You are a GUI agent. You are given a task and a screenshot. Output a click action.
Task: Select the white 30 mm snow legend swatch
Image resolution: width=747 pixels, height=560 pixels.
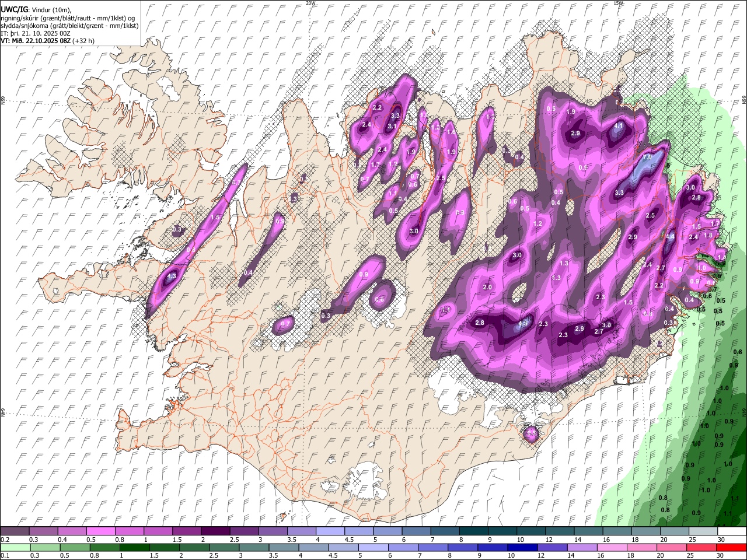(x=732, y=531)
